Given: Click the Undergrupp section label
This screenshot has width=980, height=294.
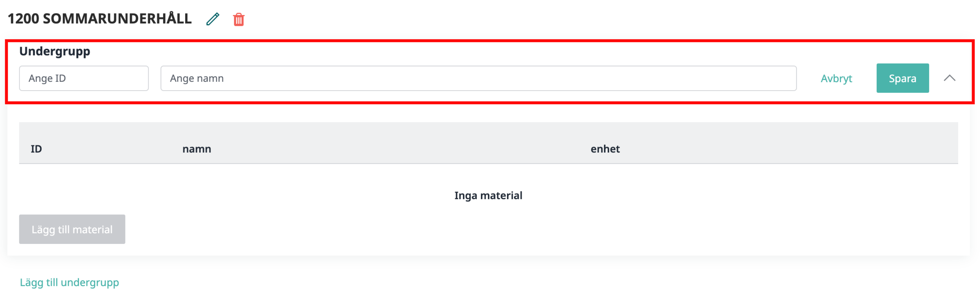Looking at the screenshot, I should (55, 51).
